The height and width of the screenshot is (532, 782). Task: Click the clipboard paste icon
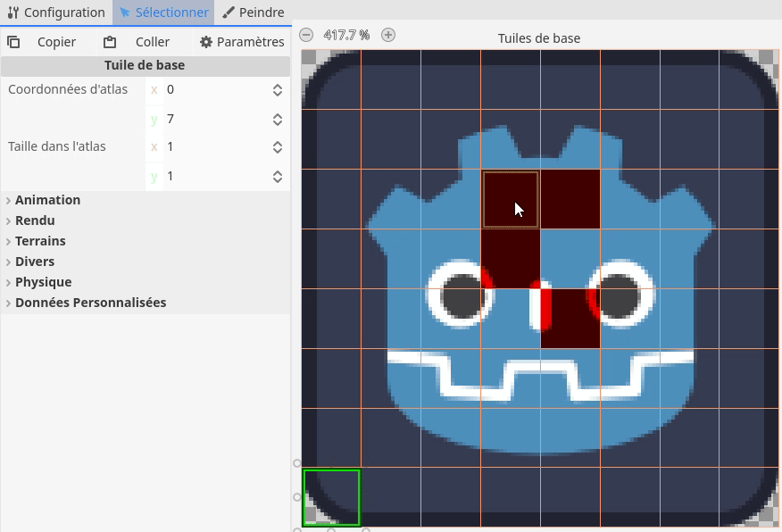point(110,42)
